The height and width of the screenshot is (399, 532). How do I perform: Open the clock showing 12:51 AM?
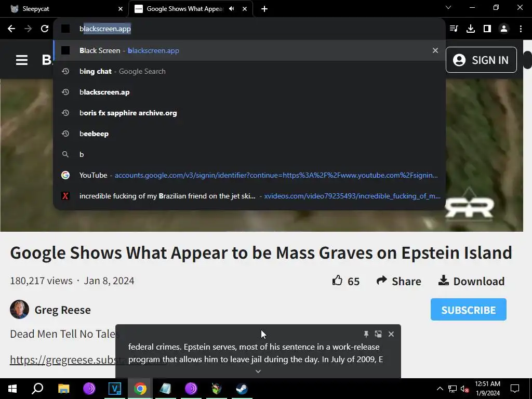[x=487, y=389]
